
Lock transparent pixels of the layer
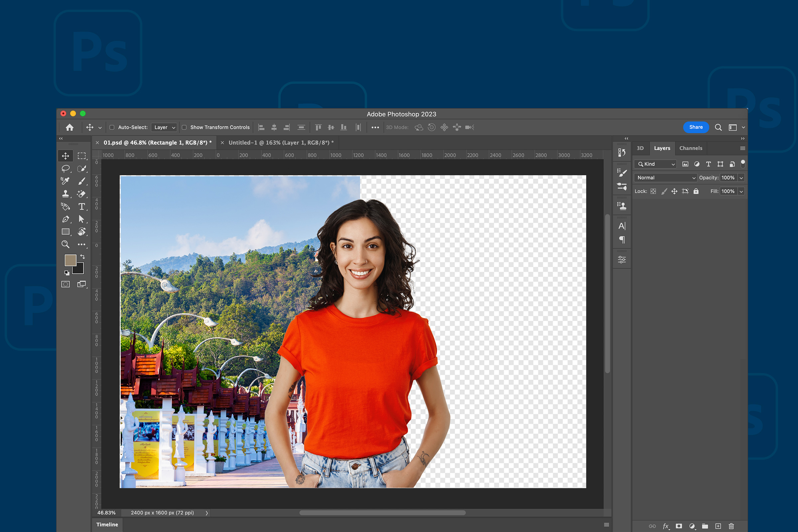(653, 192)
